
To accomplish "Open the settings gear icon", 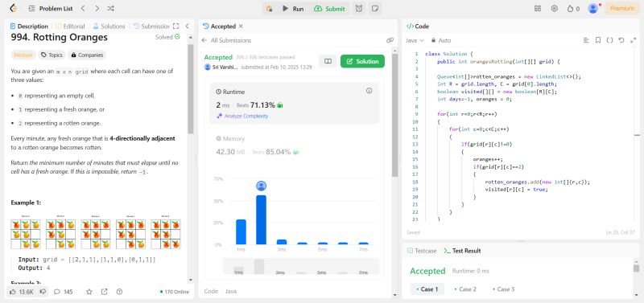I will pyautogui.click(x=555, y=8).
